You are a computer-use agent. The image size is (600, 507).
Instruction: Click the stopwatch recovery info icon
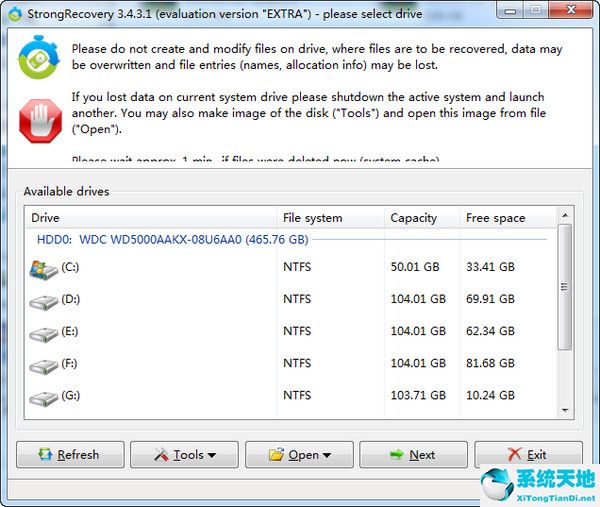40,59
